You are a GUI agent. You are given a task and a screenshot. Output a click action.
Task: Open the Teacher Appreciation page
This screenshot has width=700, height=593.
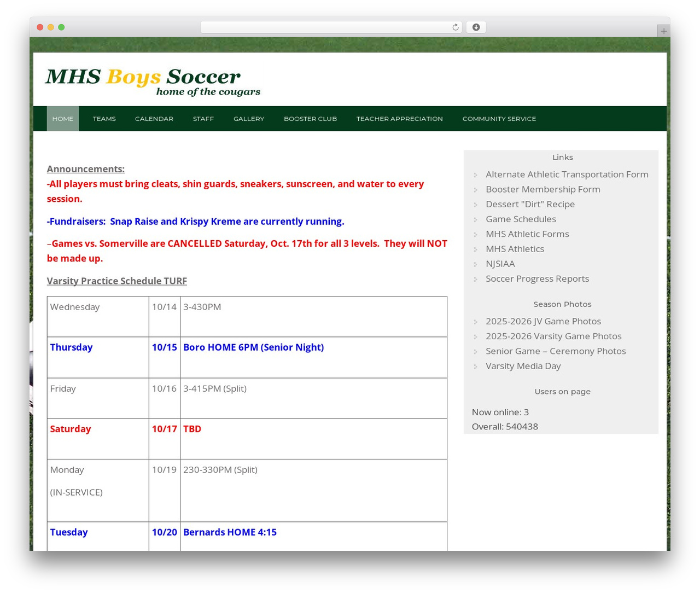coord(400,119)
